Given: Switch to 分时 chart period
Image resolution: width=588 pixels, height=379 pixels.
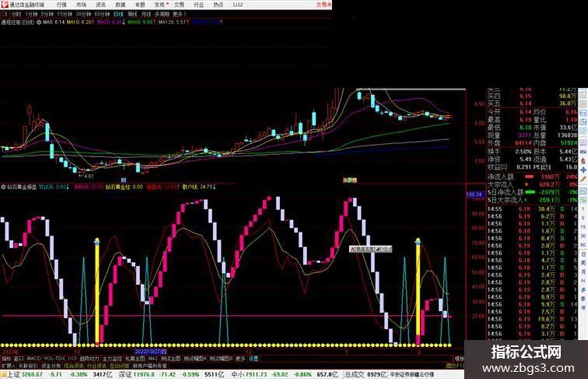Looking at the screenshot, I should [x=16, y=14].
